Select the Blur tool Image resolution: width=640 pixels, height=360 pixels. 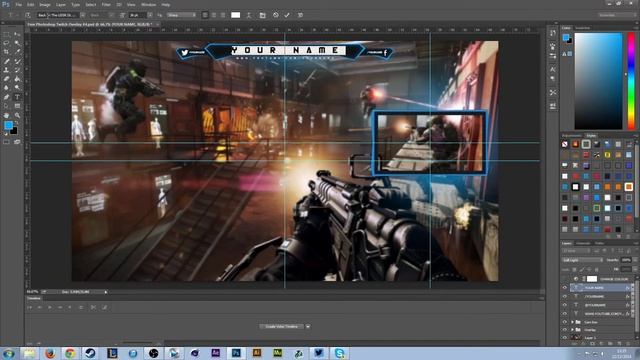tap(7, 88)
